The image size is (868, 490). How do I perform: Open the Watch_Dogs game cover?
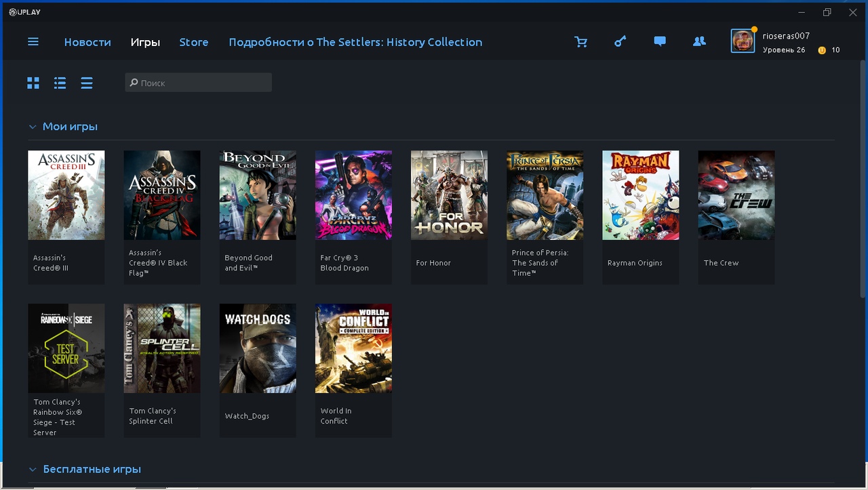[258, 348]
